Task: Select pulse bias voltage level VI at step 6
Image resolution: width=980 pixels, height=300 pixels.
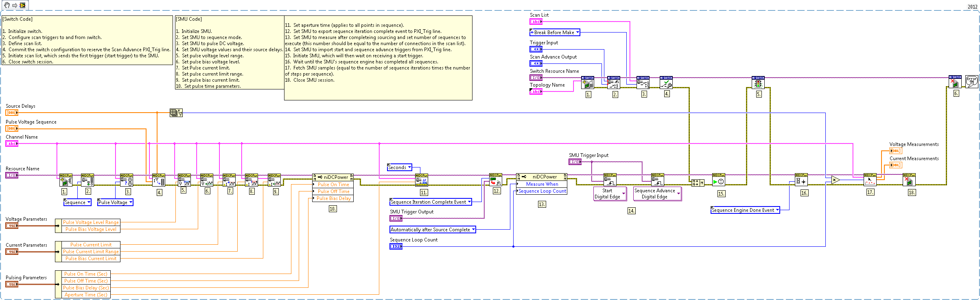Action: pos(207,180)
